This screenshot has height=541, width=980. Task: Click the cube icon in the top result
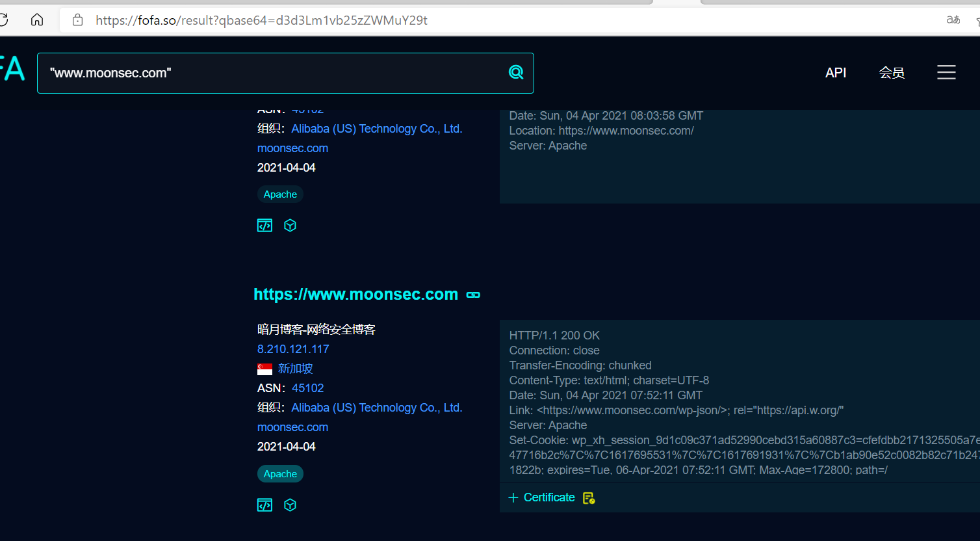point(290,226)
